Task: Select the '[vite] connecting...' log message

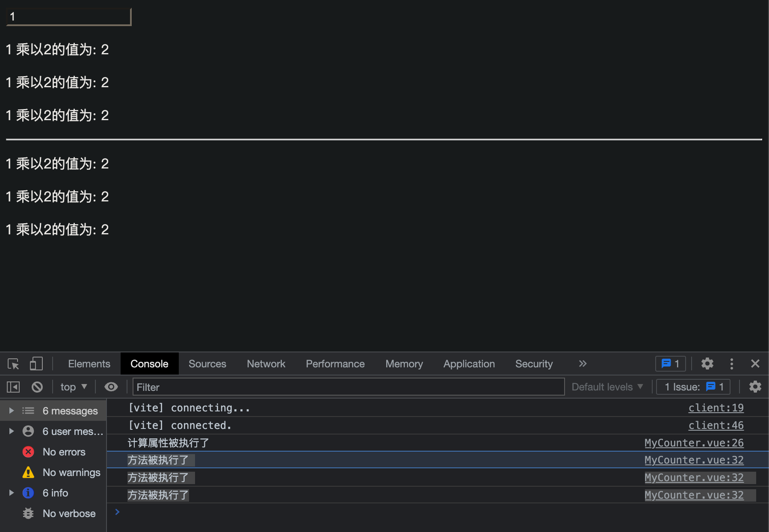Action: tap(189, 408)
